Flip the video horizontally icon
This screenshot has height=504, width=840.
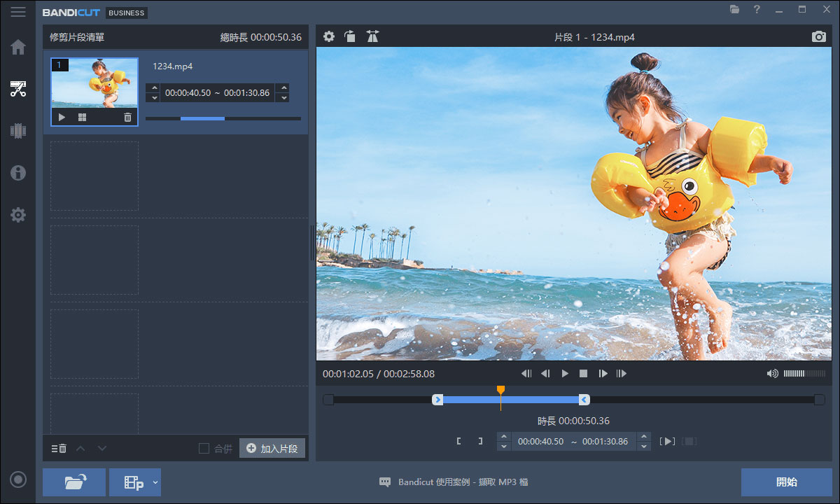[372, 36]
